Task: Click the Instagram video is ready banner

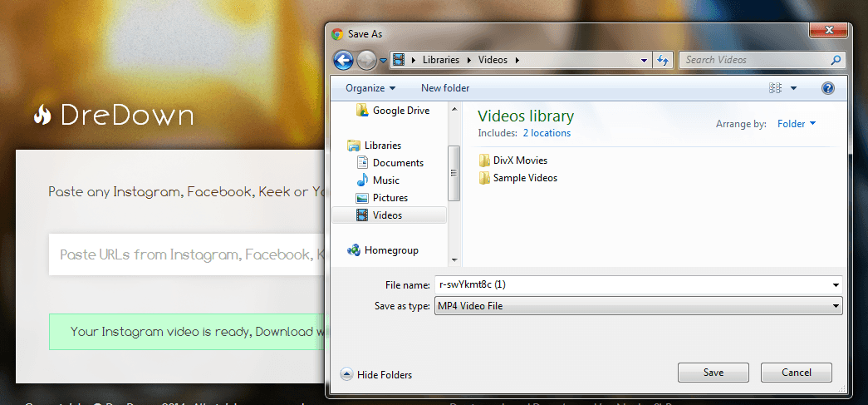Action: (x=187, y=332)
